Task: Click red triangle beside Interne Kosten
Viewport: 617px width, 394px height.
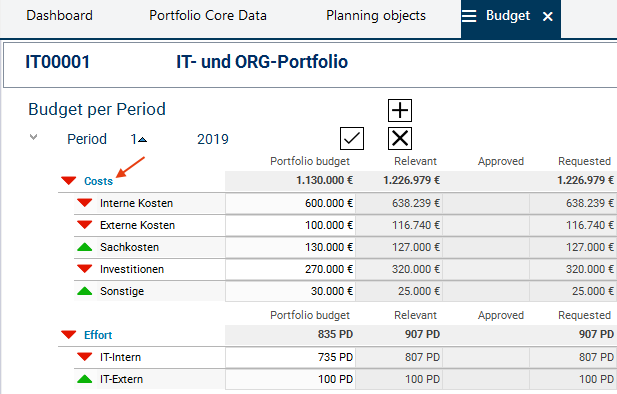Action: [x=85, y=203]
